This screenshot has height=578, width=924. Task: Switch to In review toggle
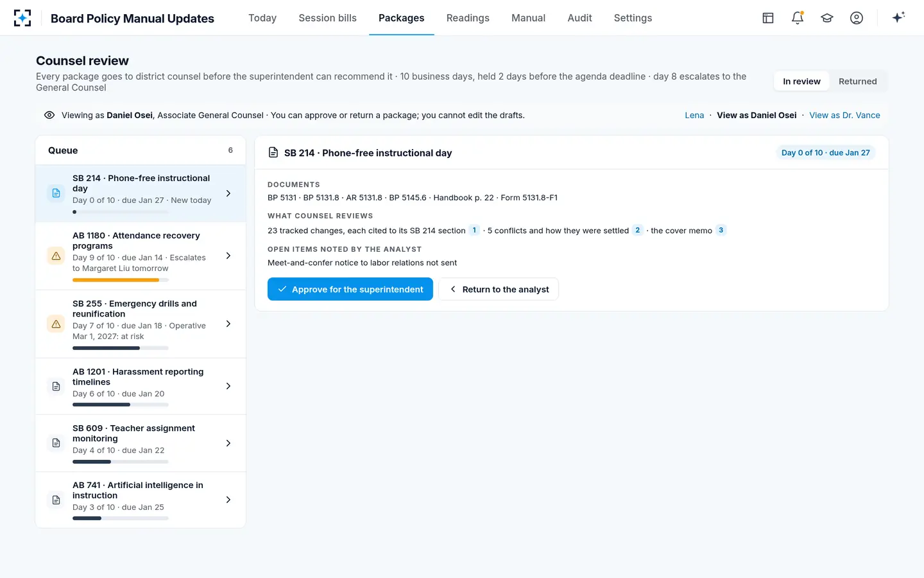pos(801,82)
